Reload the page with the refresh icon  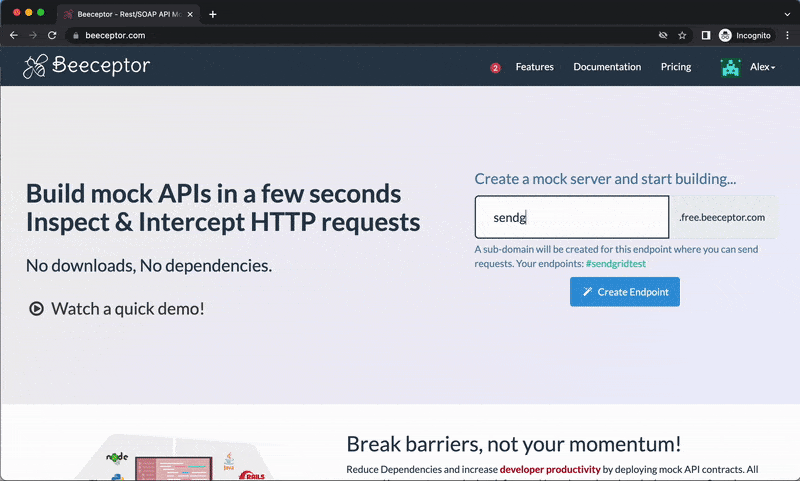(x=52, y=35)
